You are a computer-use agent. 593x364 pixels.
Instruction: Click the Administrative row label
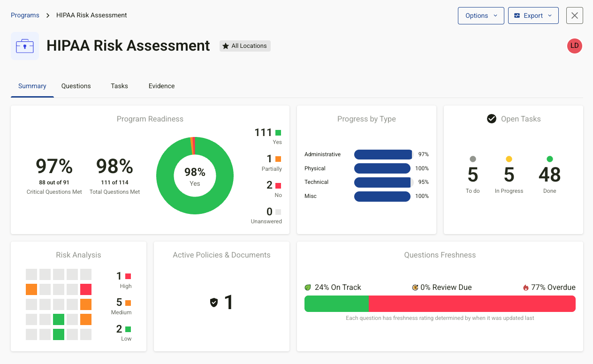322,154
